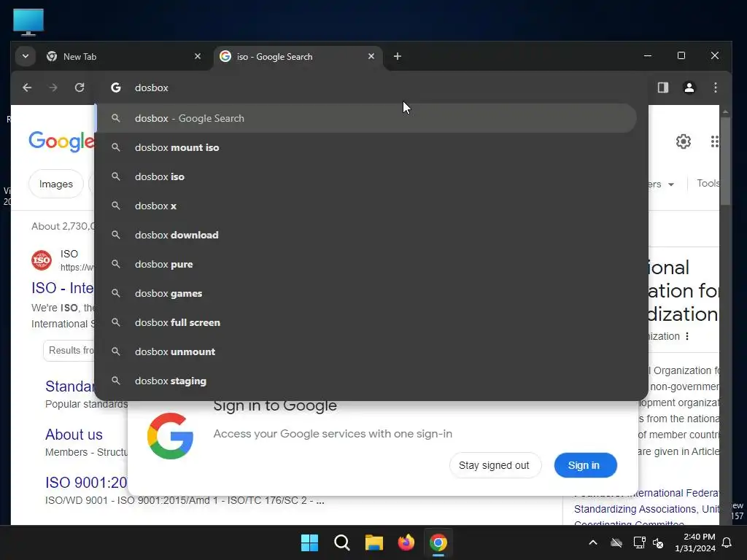This screenshot has width=747, height=560.
Task: Open the OneDrive tray icon
Action: coord(616,542)
